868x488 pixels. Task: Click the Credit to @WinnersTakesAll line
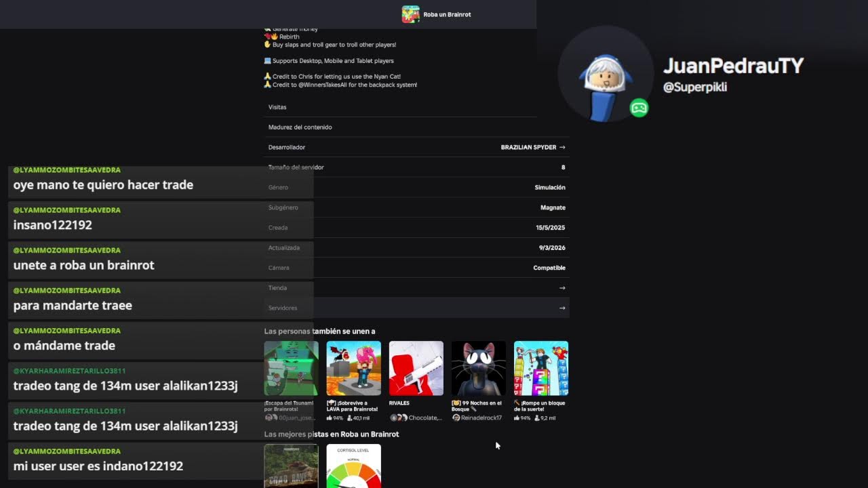340,85
